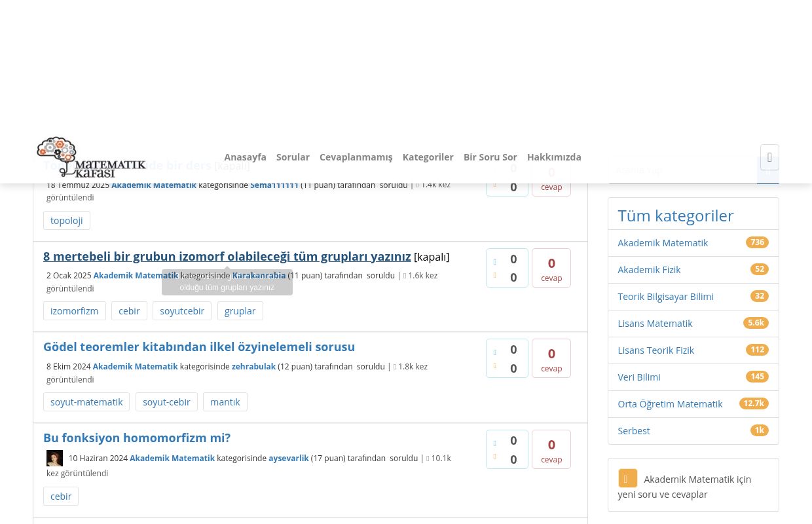Screen dimensions: 812x524
Task: Upvote the Gödel teoremler question
Action: (495, 352)
